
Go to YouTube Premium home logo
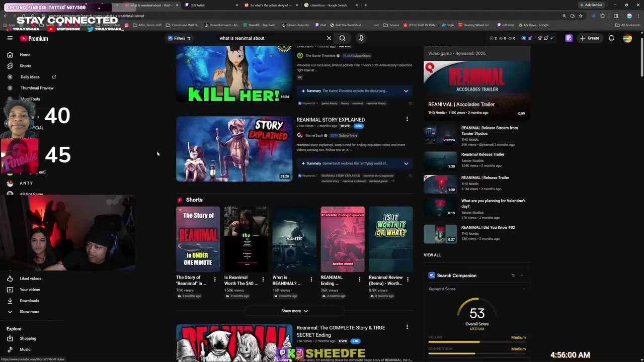click(34, 38)
